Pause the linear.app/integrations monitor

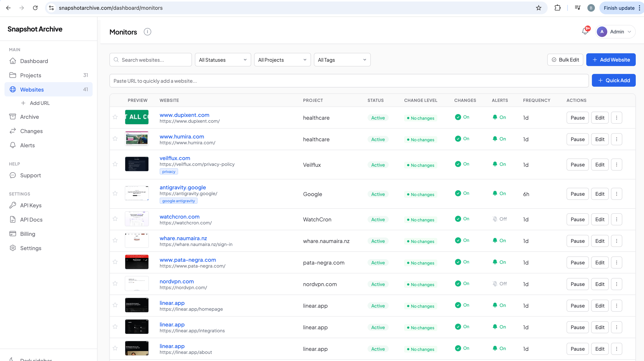[577, 327]
